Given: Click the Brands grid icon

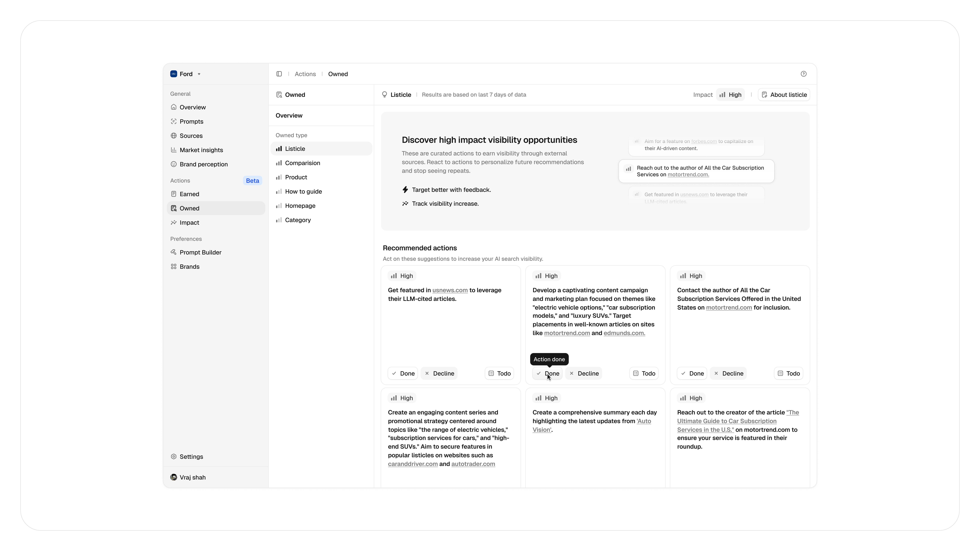Looking at the screenshot, I should tap(174, 267).
